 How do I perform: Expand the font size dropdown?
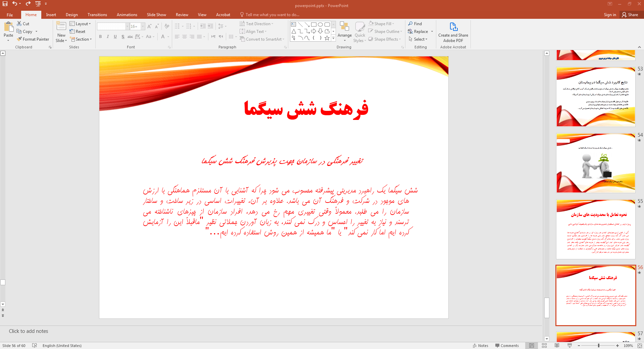143,26
